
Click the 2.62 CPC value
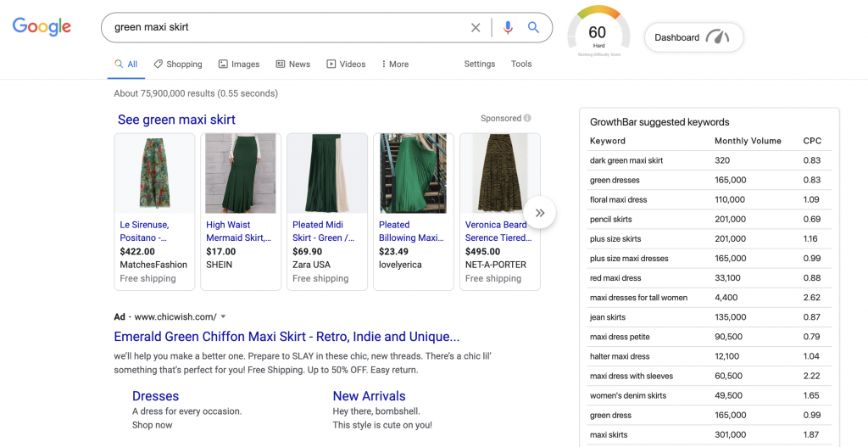point(811,298)
